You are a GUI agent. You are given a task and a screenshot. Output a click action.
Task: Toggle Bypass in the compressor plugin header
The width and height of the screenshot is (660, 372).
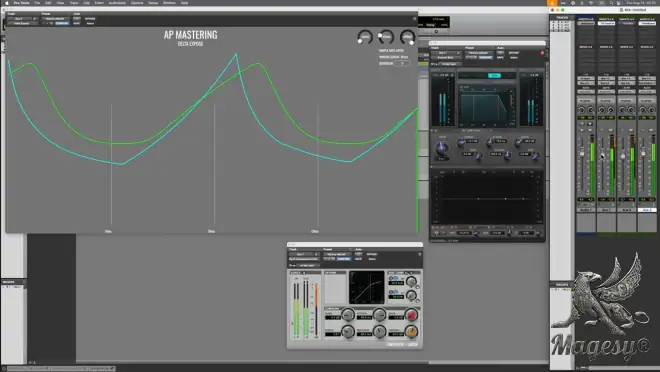pos(372,254)
